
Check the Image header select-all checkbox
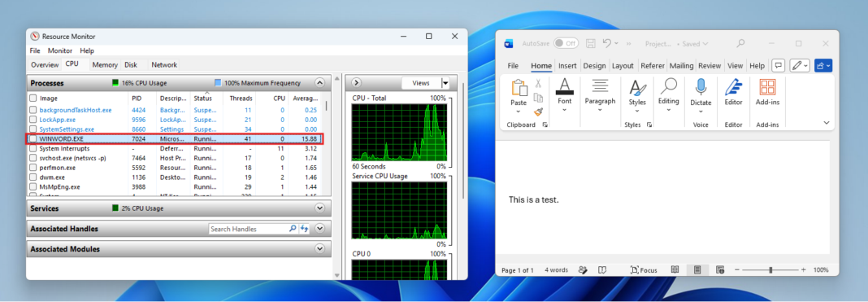click(x=33, y=98)
